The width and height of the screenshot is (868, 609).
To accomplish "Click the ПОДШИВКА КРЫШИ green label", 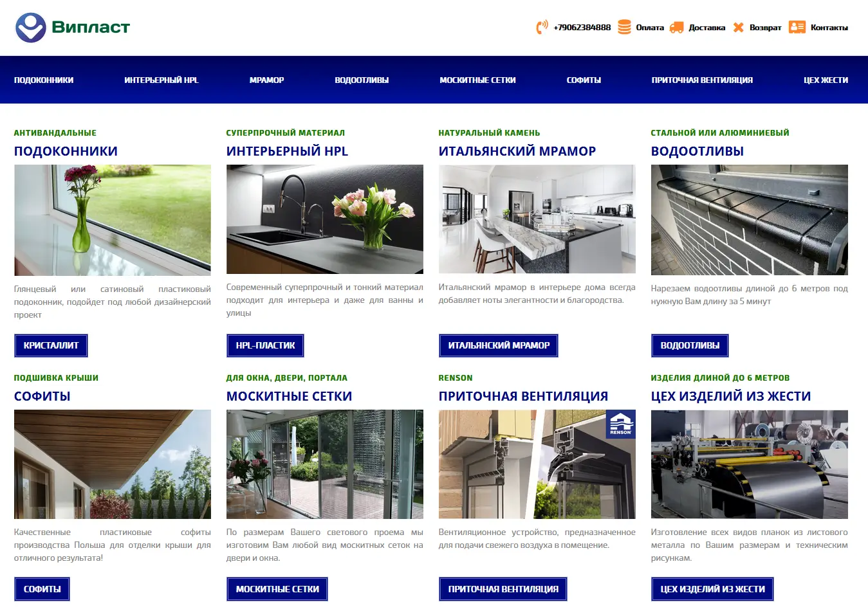I will coord(56,378).
